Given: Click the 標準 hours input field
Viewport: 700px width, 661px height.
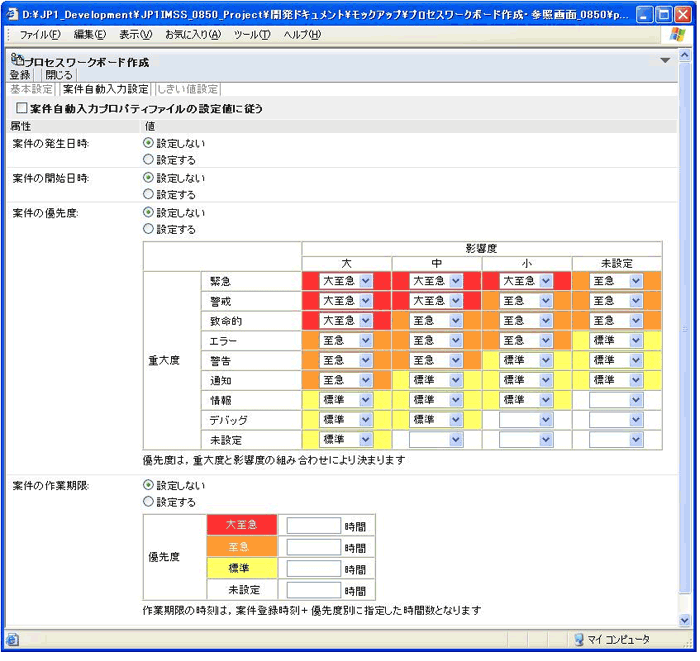Looking at the screenshot, I should [x=315, y=570].
